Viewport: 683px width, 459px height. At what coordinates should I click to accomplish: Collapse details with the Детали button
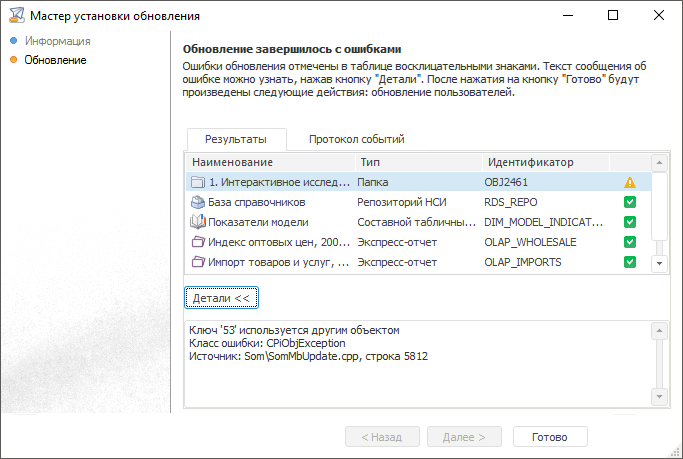click(221, 298)
